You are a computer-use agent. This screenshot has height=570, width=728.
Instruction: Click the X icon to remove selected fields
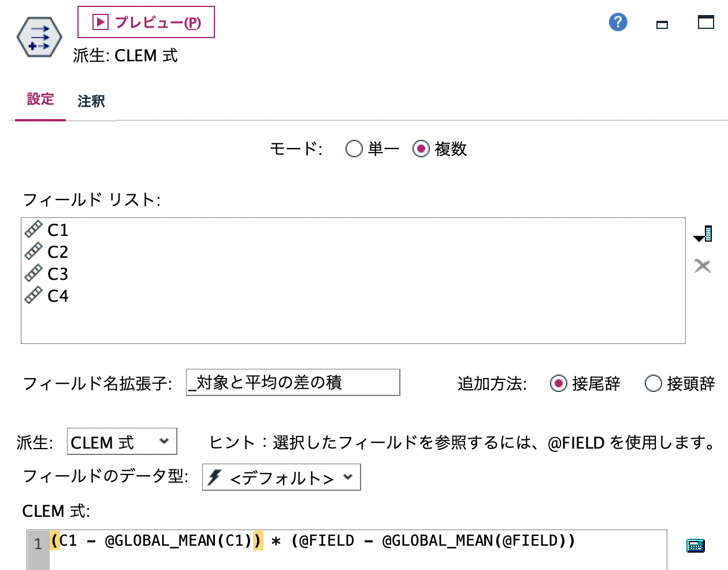[703, 266]
